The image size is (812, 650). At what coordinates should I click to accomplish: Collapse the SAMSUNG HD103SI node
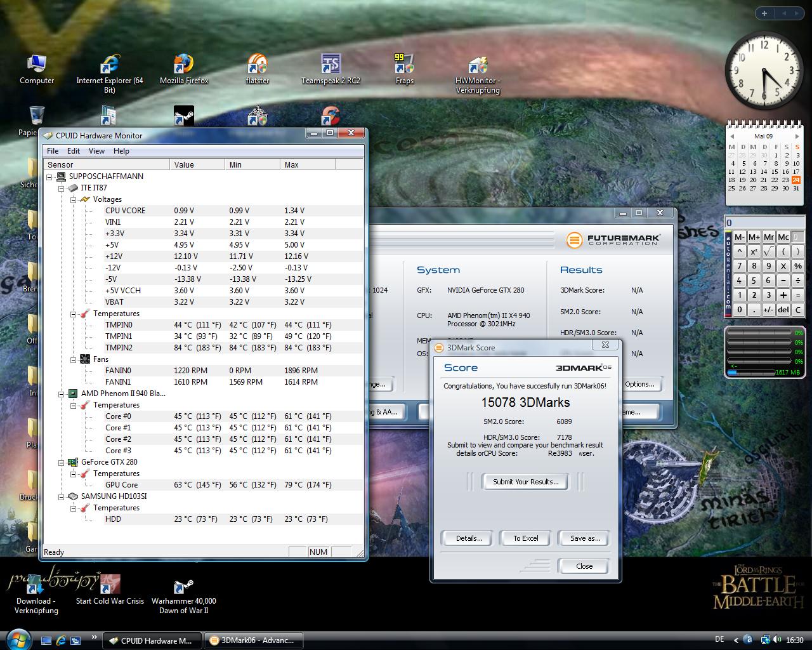click(x=62, y=496)
